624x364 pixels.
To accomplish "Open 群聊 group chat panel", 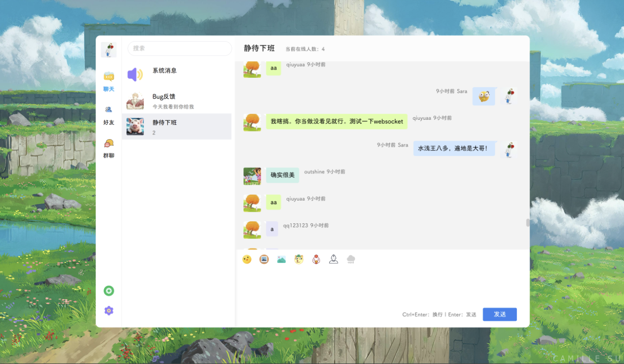I will point(108,148).
